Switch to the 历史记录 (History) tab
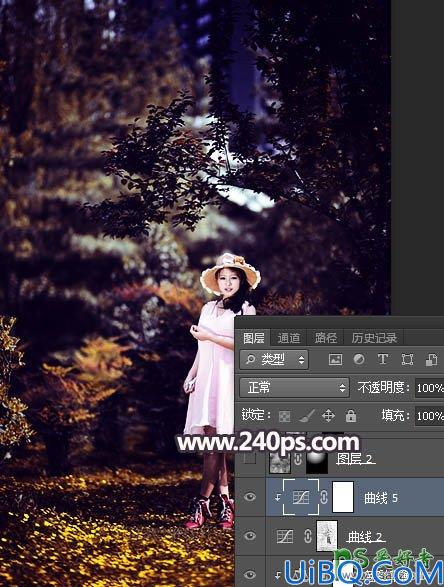The height and width of the screenshot is (587, 444). [374, 338]
